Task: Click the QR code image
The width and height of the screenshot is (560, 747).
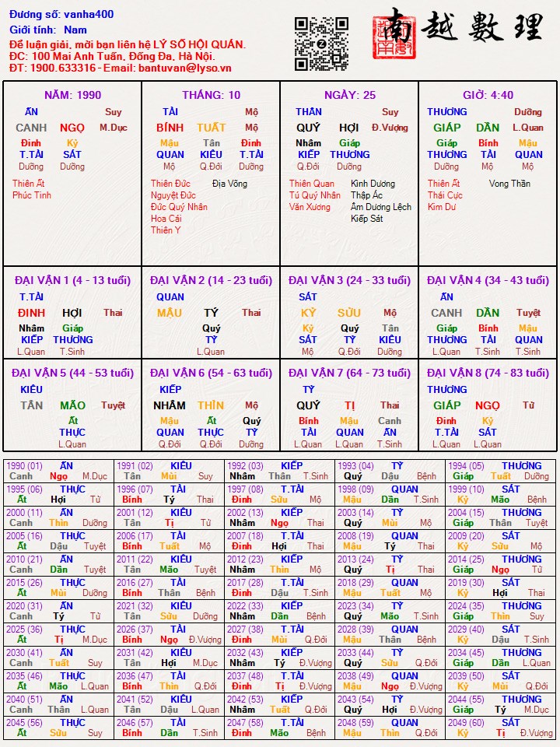Action: click(x=321, y=44)
